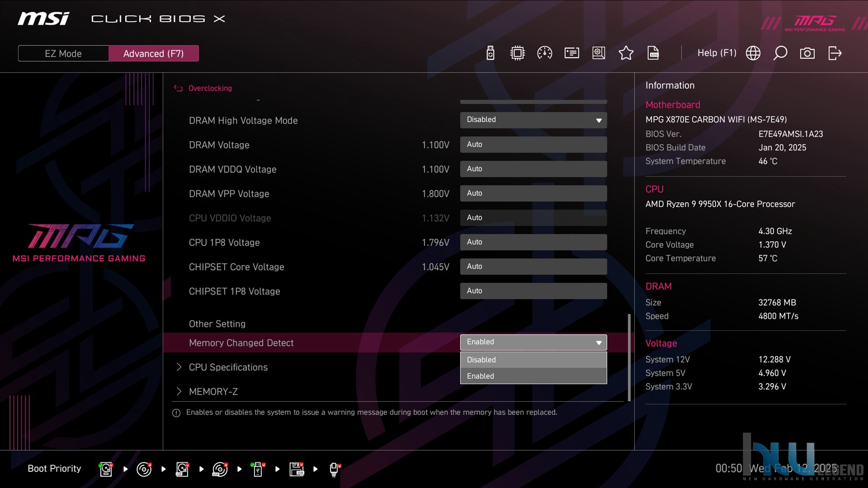Select the first hard disk boot device
Image resolution: width=868 pixels, height=488 pixels.
106,469
